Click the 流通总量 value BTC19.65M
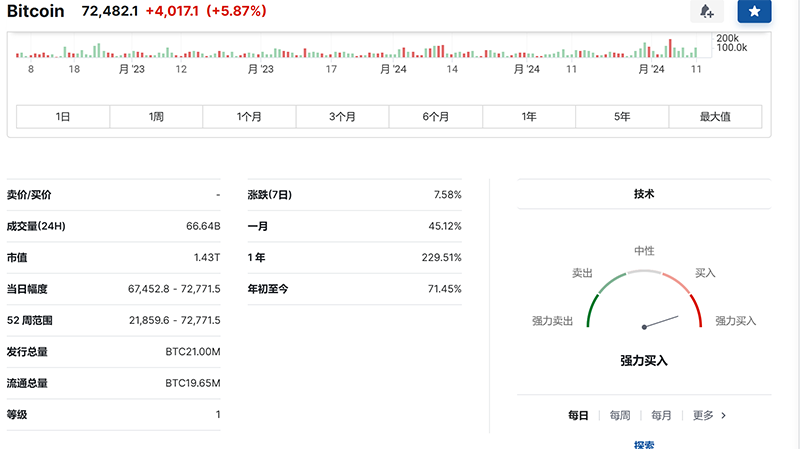This screenshot has width=800, height=449. (x=193, y=383)
